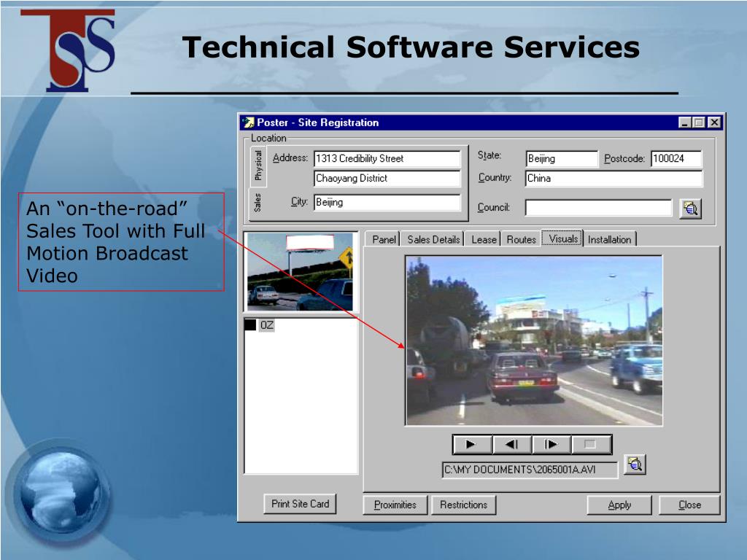Click the Poster app icon in title bar
Screen dimensions: 747x560
click(x=248, y=122)
